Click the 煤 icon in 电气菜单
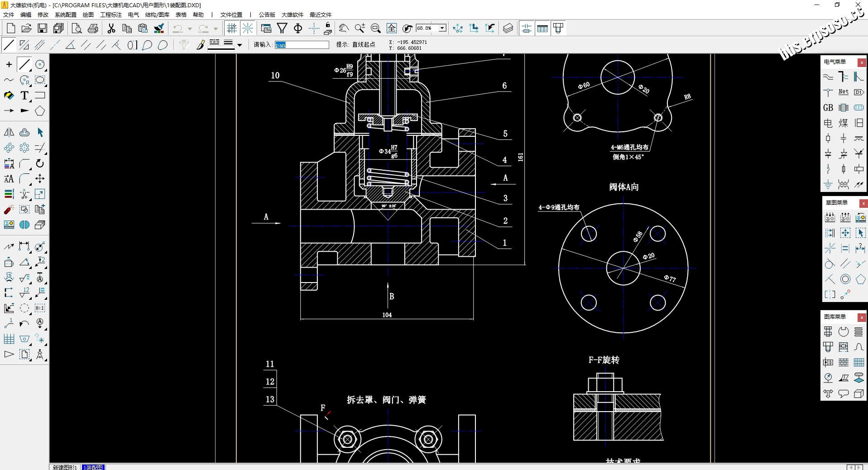 click(x=844, y=123)
